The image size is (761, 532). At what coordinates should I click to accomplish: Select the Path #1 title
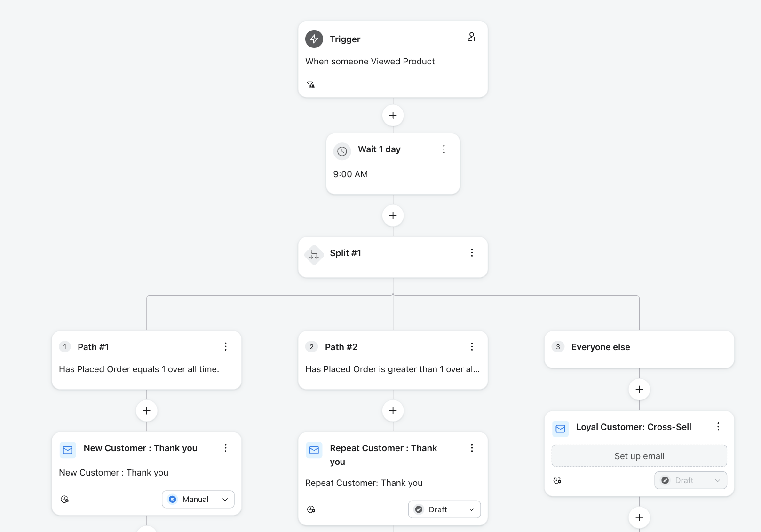tap(93, 347)
